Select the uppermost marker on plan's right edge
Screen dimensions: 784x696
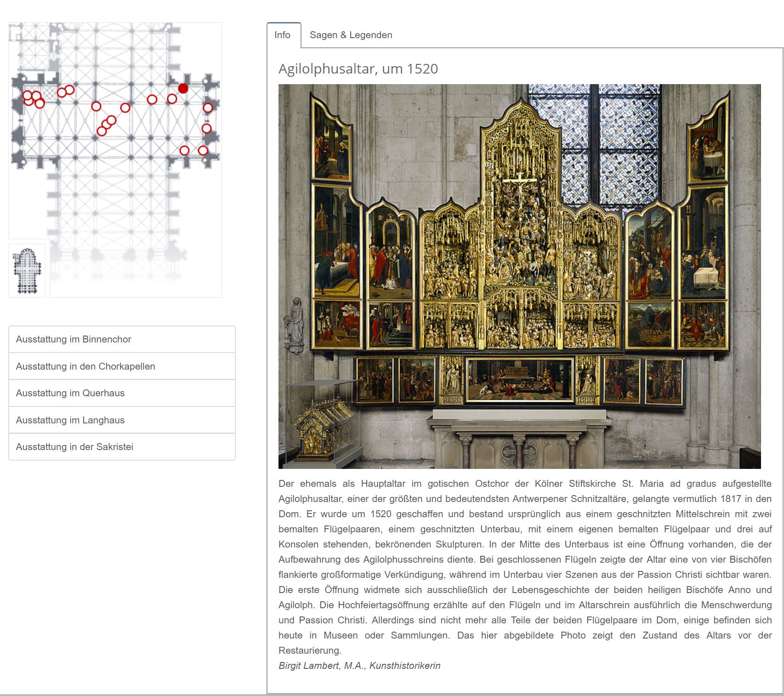point(208,108)
